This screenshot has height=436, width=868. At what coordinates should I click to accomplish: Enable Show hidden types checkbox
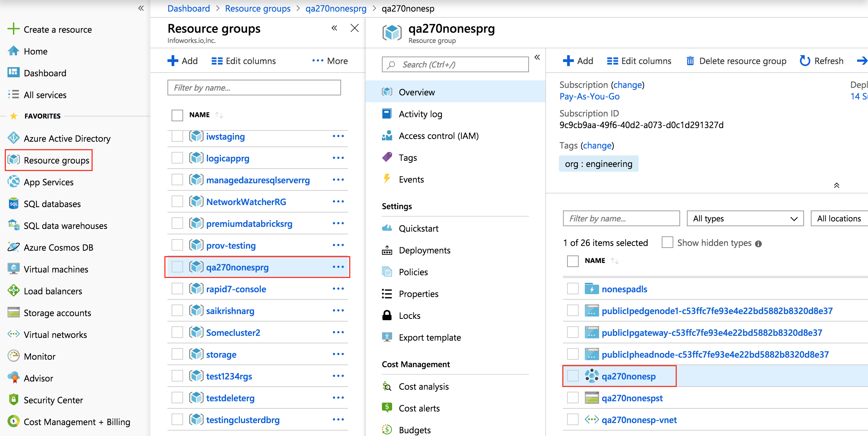pos(667,243)
